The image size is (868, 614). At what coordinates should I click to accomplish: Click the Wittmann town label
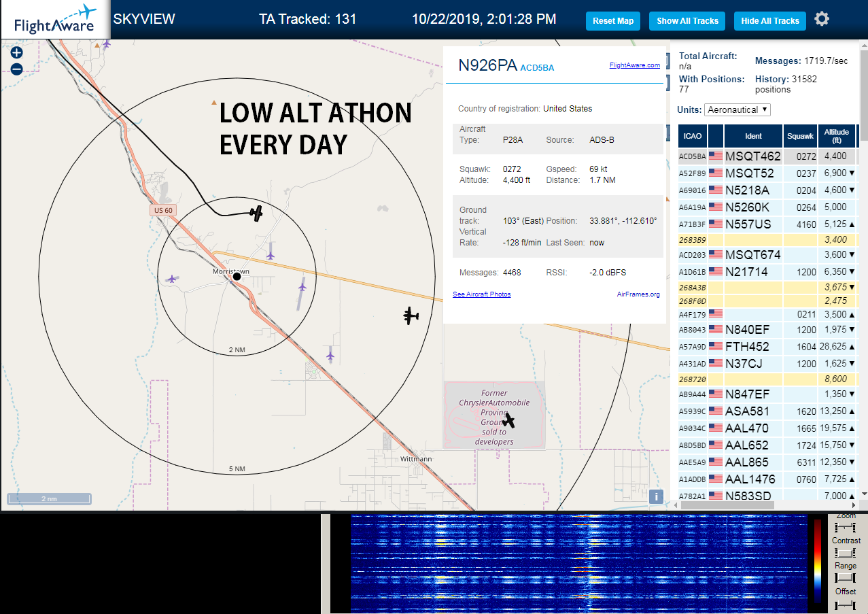416,459
